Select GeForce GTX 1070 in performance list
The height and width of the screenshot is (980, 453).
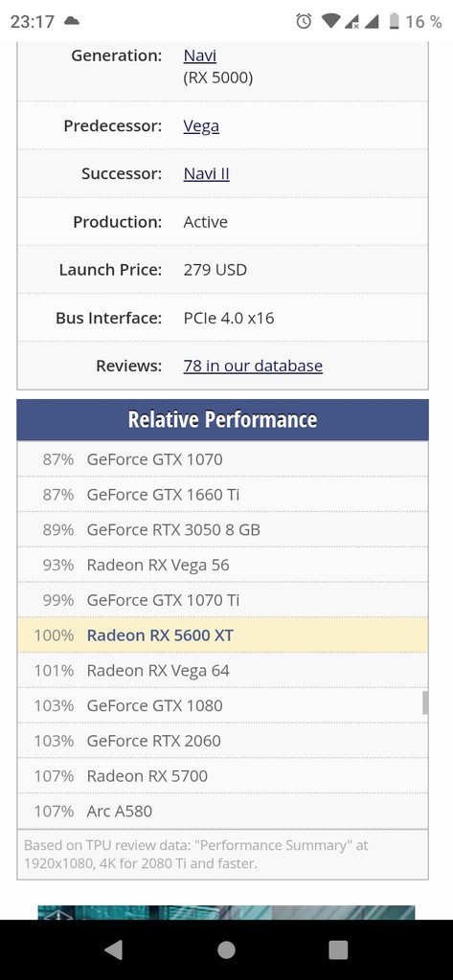pyautogui.click(x=223, y=459)
